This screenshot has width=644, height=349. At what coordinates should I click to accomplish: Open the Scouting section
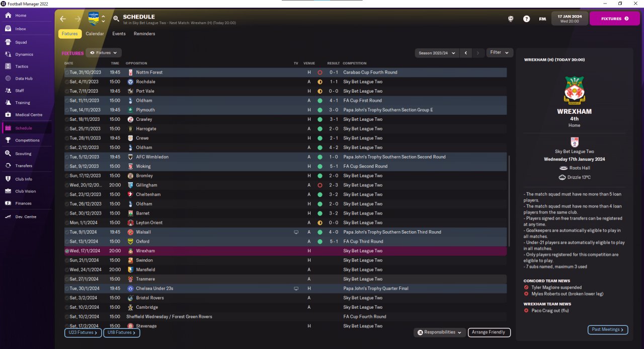pyautogui.click(x=9, y=154)
